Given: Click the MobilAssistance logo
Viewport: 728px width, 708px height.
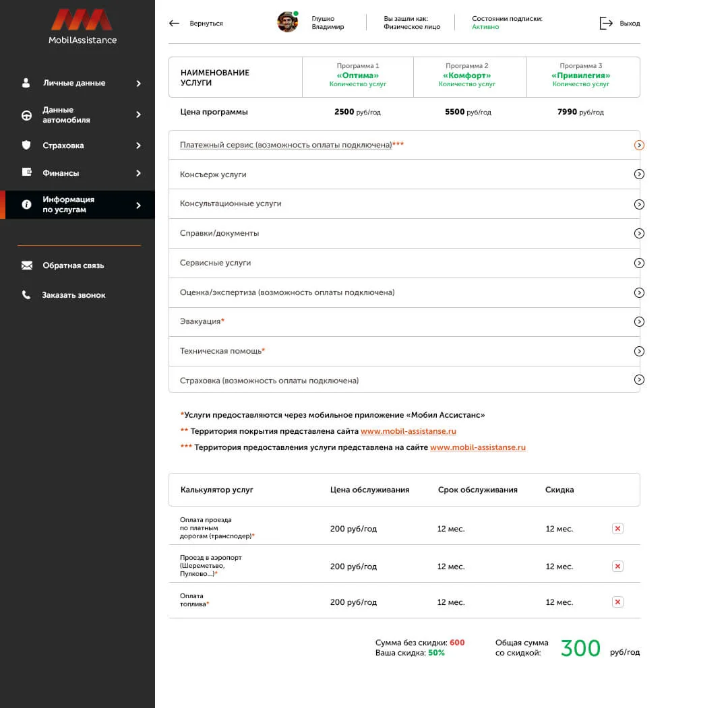Looking at the screenshot, I should tap(82, 27).
